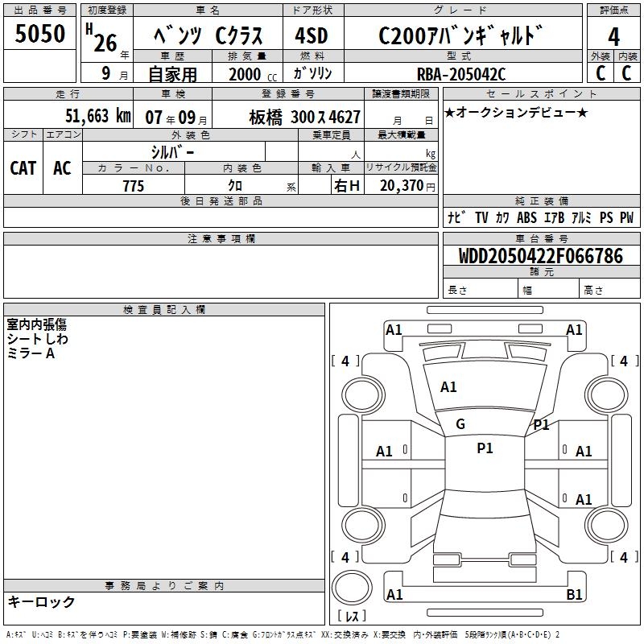Viewport: 644px width, 644px height.
Task: Click model code RBA-205042C
Action: coord(460,74)
